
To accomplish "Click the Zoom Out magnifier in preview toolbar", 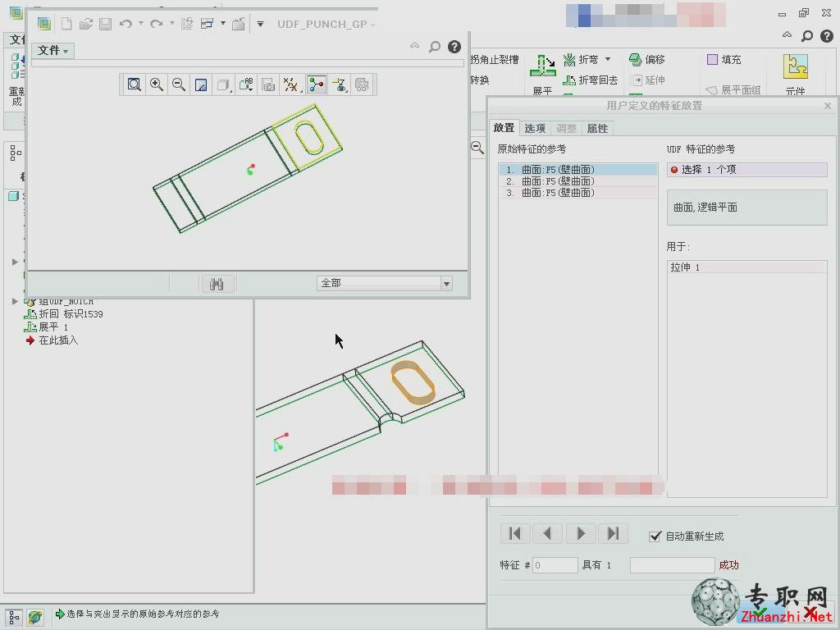I will (179, 84).
